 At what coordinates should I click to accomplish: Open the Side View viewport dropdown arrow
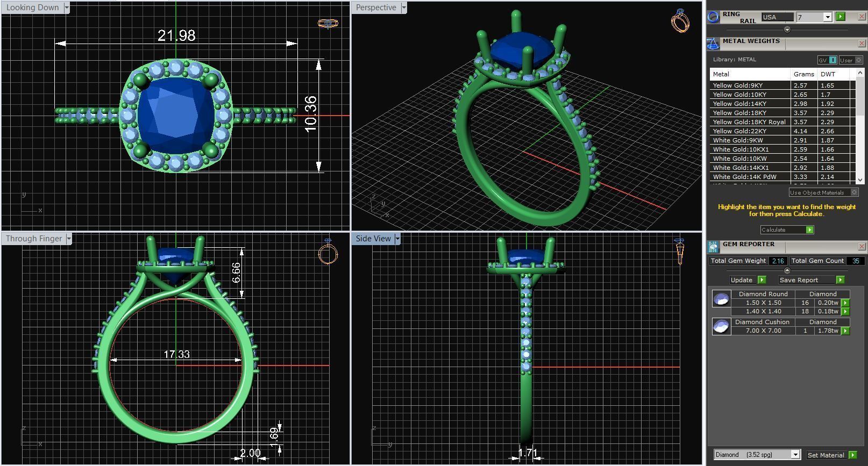(397, 239)
